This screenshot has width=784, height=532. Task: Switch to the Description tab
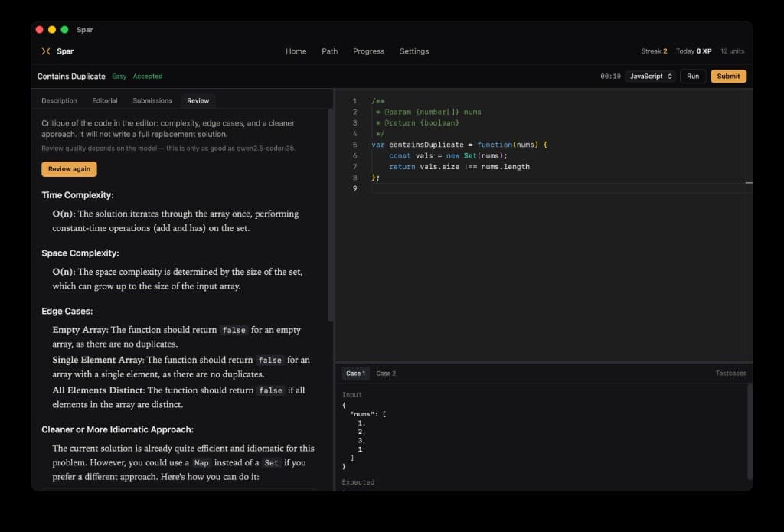[59, 100]
